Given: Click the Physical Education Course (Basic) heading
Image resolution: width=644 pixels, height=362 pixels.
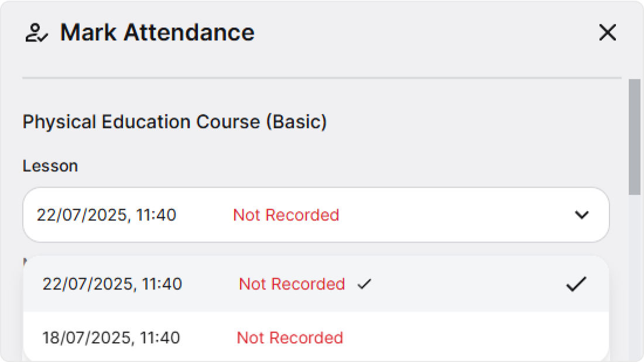Looking at the screenshot, I should click(174, 122).
